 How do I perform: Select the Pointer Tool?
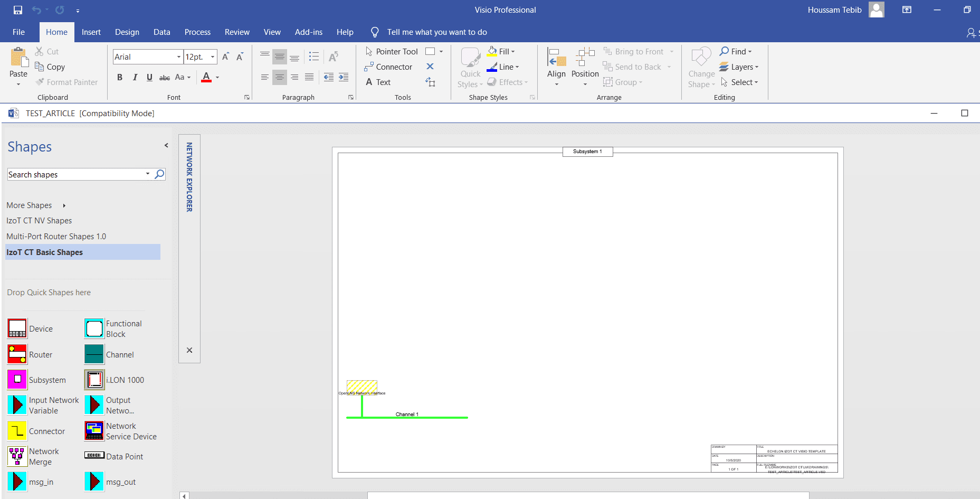coord(392,51)
